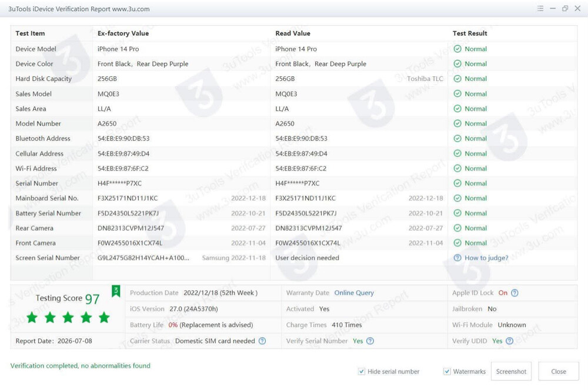Screen dimensions: 588x390
Task: Click green 3uTools badge near Testing Score
Action: click(x=116, y=291)
